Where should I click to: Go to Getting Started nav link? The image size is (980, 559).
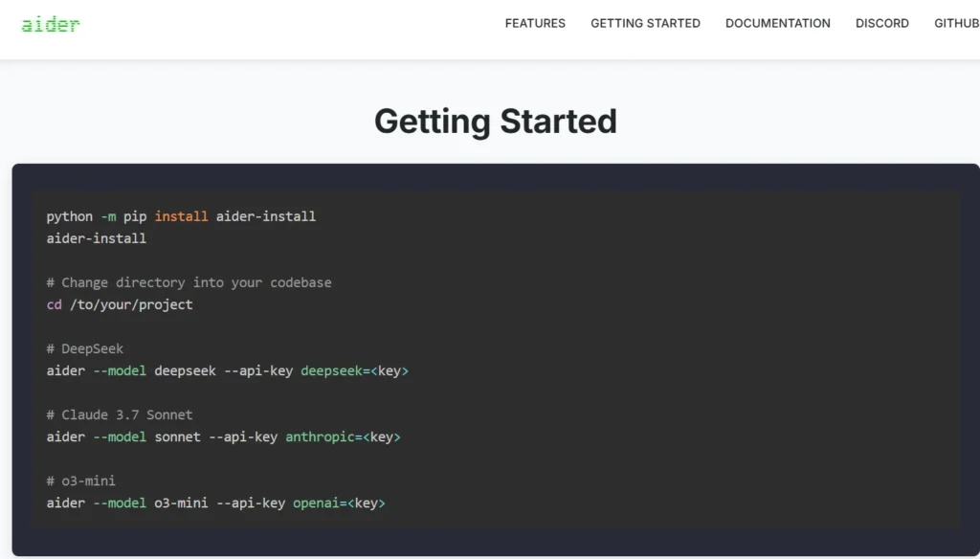(645, 23)
